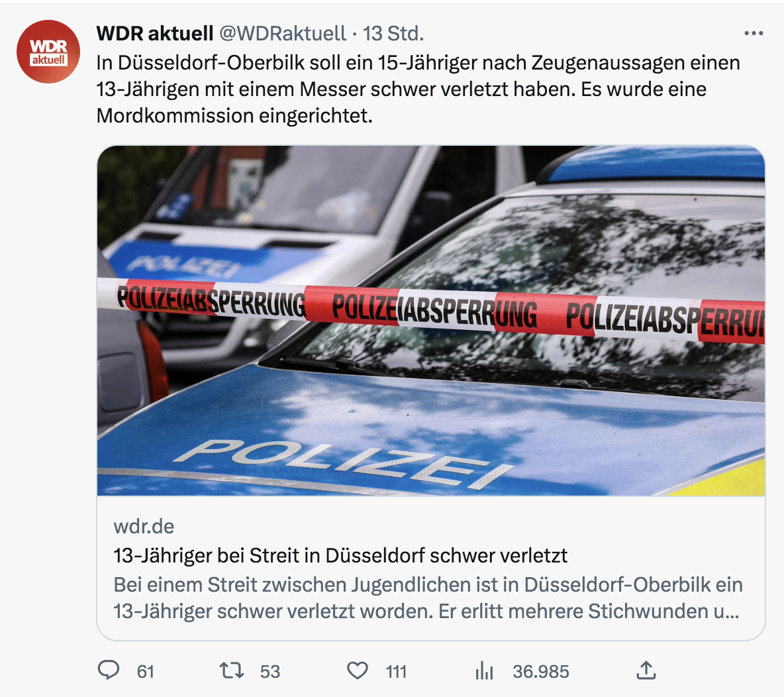
Task: Click the article description text in card
Action: tap(428, 598)
